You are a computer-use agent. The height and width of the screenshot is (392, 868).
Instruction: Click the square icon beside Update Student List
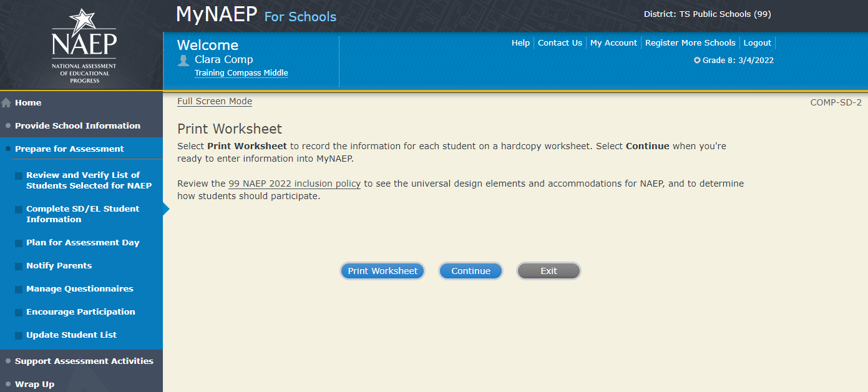[x=19, y=336]
